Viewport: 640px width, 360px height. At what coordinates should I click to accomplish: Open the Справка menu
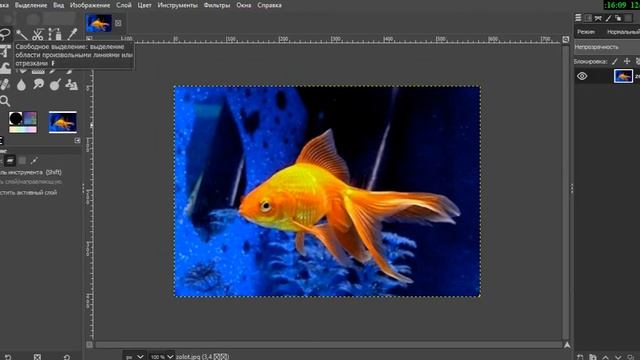click(x=269, y=5)
